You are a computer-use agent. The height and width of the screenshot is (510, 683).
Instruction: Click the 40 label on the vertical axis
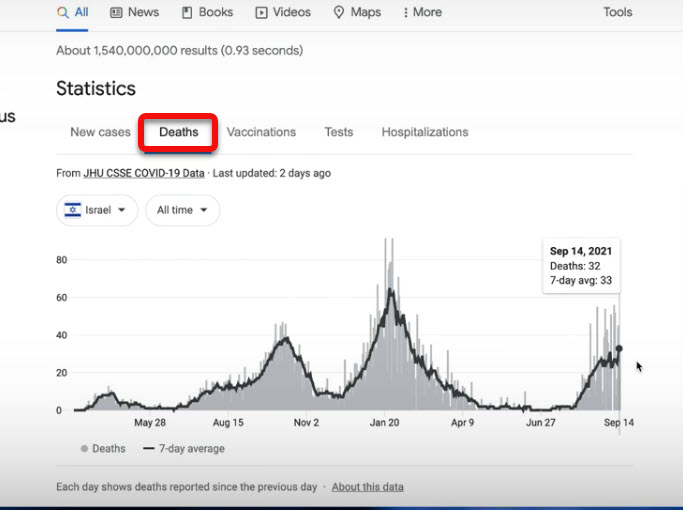click(x=62, y=335)
